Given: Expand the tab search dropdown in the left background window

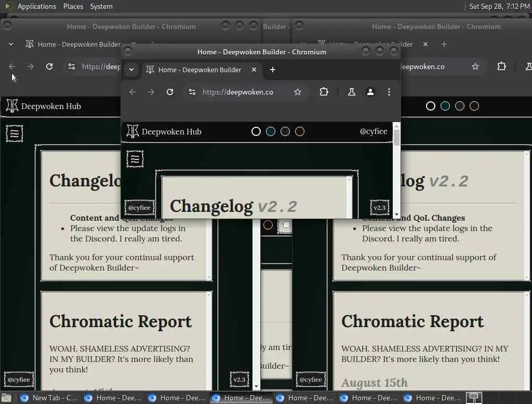Looking at the screenshot, I should [11, 44].
